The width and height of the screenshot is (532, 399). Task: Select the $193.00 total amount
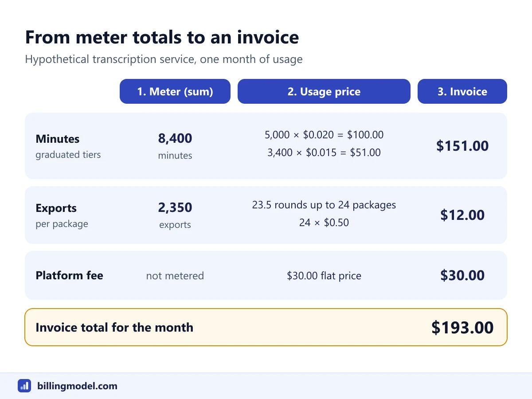462,328
